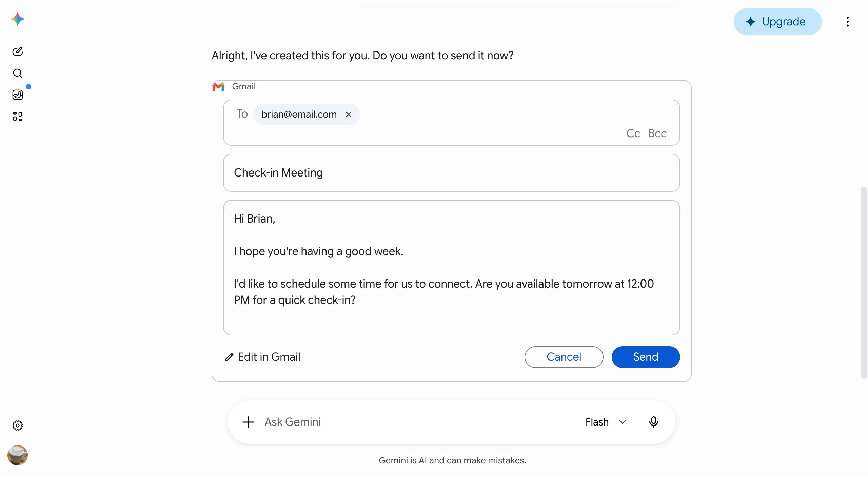
Task: Open the sidebar image icon with blue dot
Action: (x=18, y=95)
